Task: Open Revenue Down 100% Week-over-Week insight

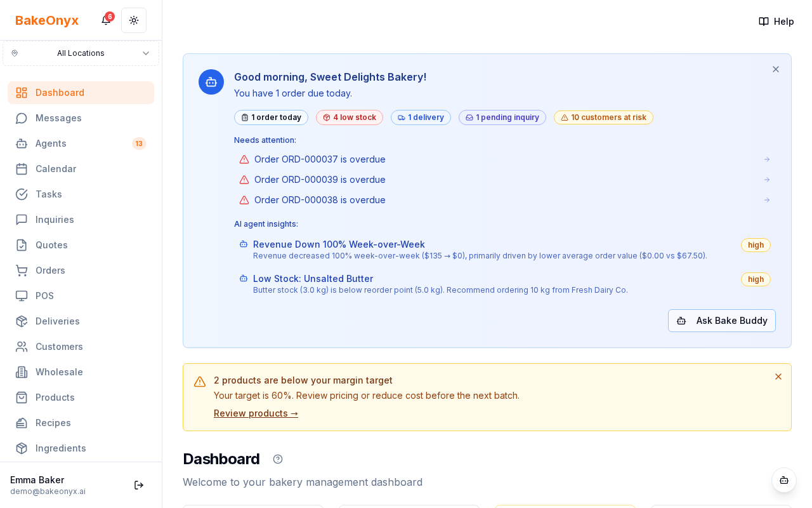Action: (505, 250)
